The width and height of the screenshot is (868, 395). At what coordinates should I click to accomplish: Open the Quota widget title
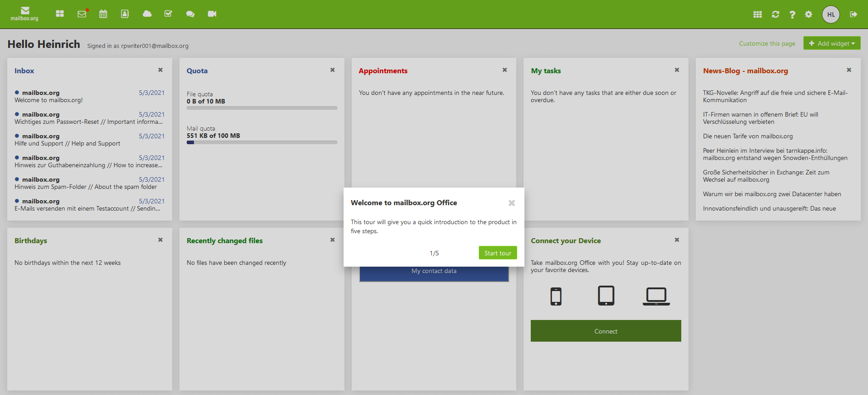197,71
